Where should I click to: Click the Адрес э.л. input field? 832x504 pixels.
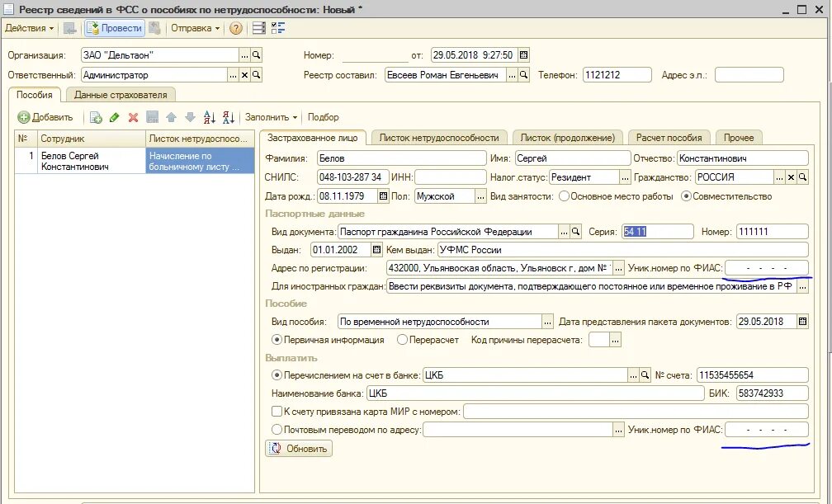[749, 75]
